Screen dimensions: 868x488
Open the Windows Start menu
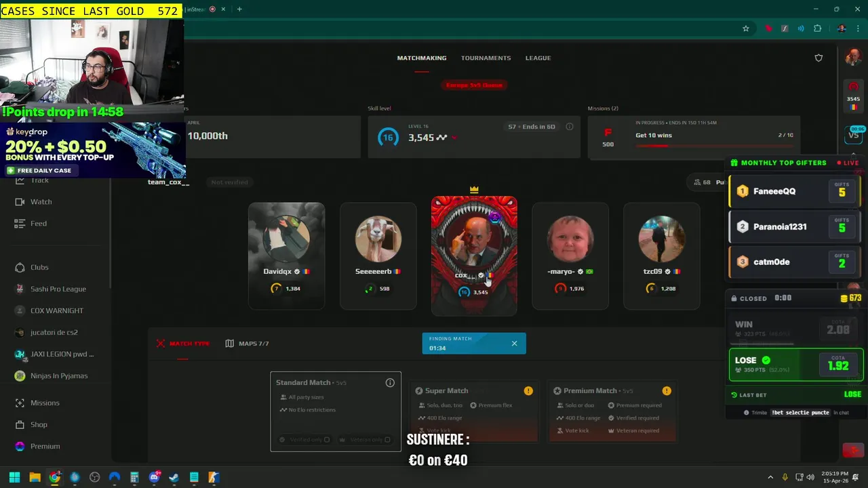14,477
